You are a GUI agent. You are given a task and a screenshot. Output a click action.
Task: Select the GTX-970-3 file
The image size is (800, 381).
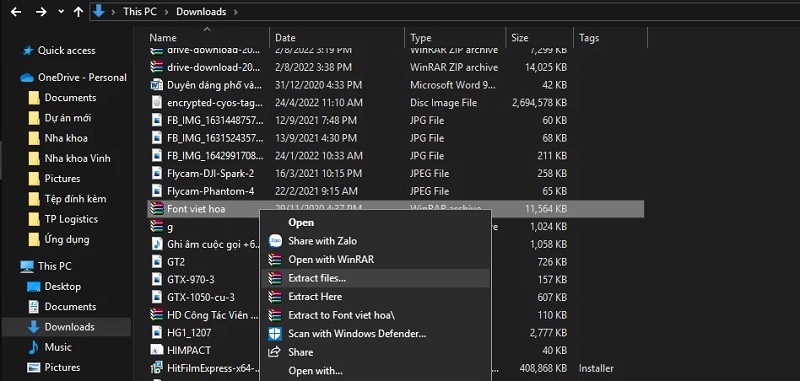[190, 280]
